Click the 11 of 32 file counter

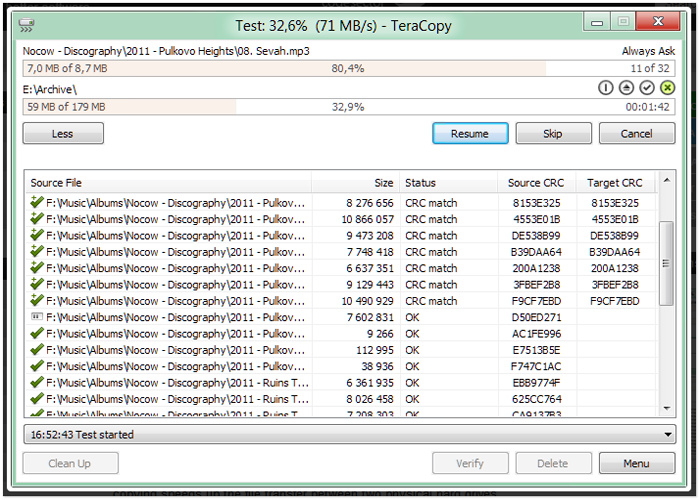[x=650, y=68]
